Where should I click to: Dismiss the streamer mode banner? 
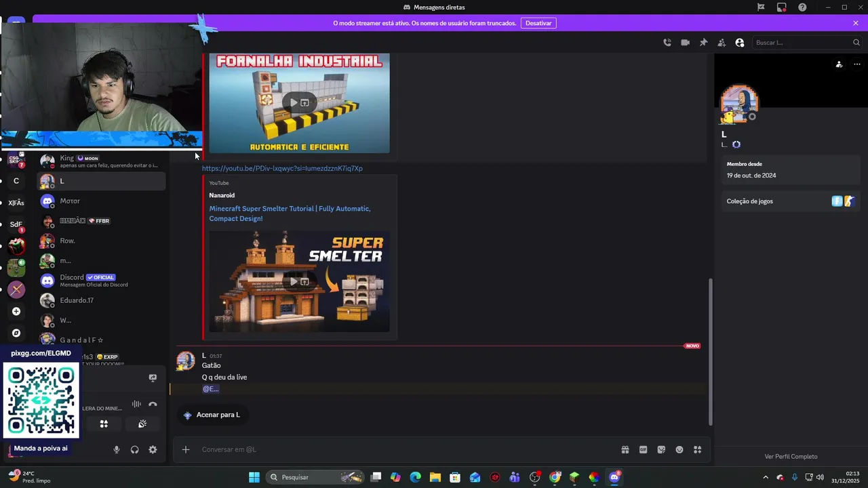click(856, 23)
